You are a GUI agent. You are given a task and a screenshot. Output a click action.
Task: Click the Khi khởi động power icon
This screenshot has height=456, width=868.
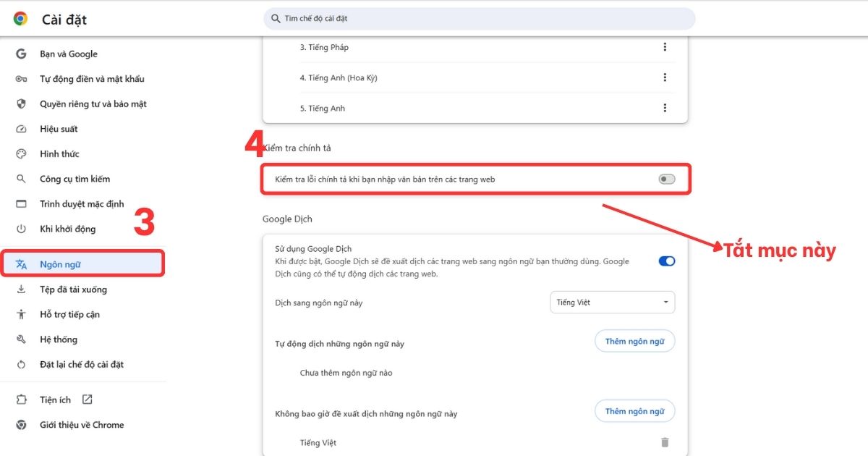click(22, 228)
